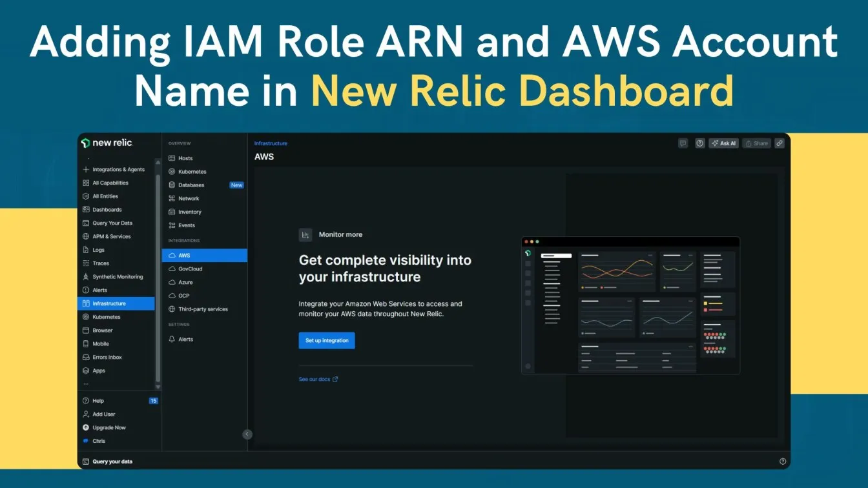Open APM & Services globe icon
Image resolution: width=868 pixels, height=488 pixels.
86,236
